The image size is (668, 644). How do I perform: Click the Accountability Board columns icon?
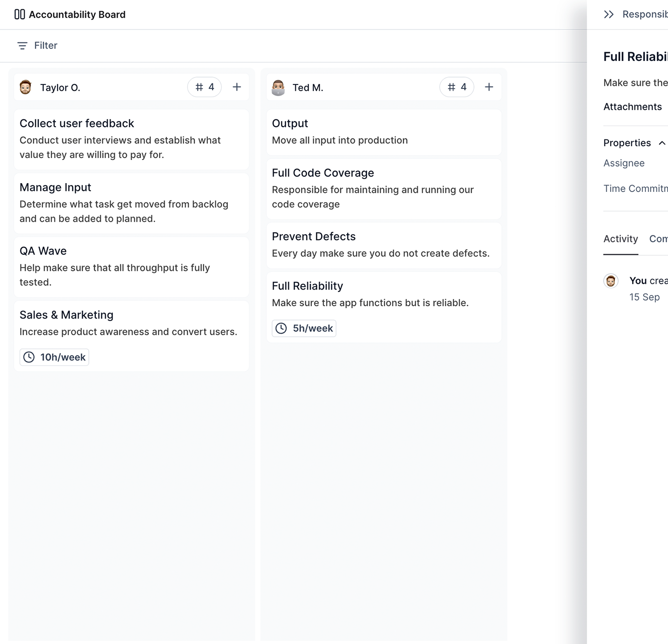20,14
